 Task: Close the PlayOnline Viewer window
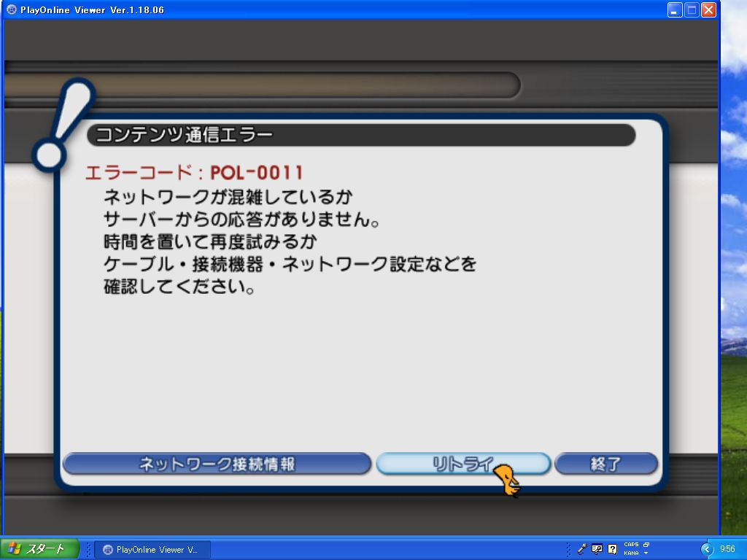click(709, 9)
